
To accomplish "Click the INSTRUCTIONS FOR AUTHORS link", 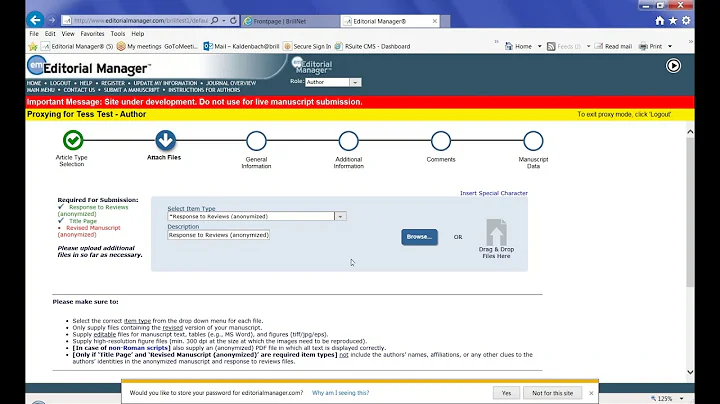I will pyautogui.click(x=204, y=90).
